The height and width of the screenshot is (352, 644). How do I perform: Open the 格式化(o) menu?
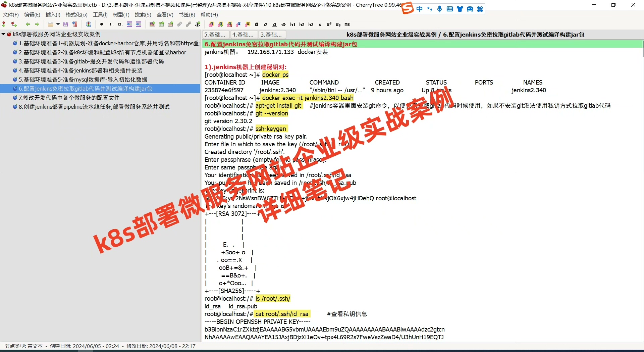pos(76,15)
